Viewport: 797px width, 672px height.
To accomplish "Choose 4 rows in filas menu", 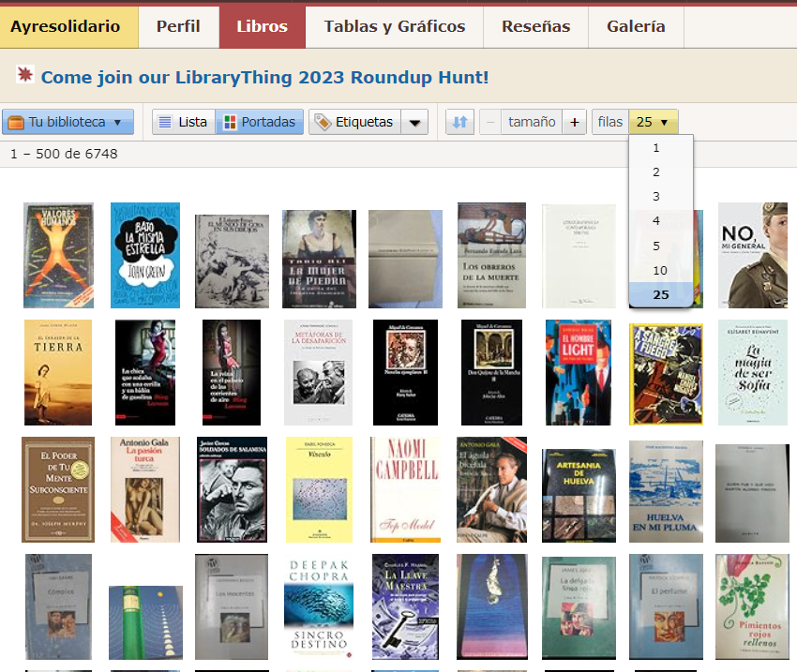I will (661, 221).
